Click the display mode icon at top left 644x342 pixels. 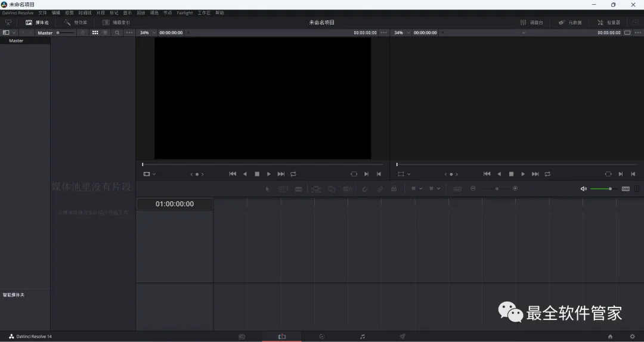pyautogui.click(x=8, y=23)
